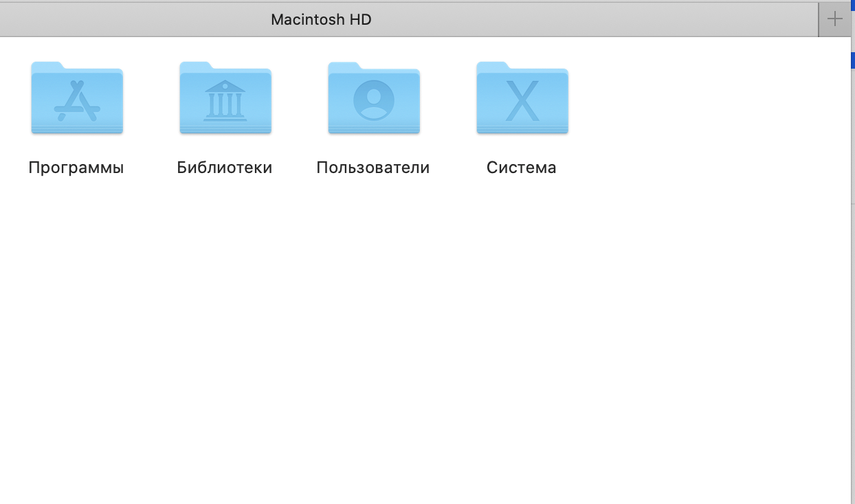
Task: Select the Пользователи folder icon
Action: point(374,98)
